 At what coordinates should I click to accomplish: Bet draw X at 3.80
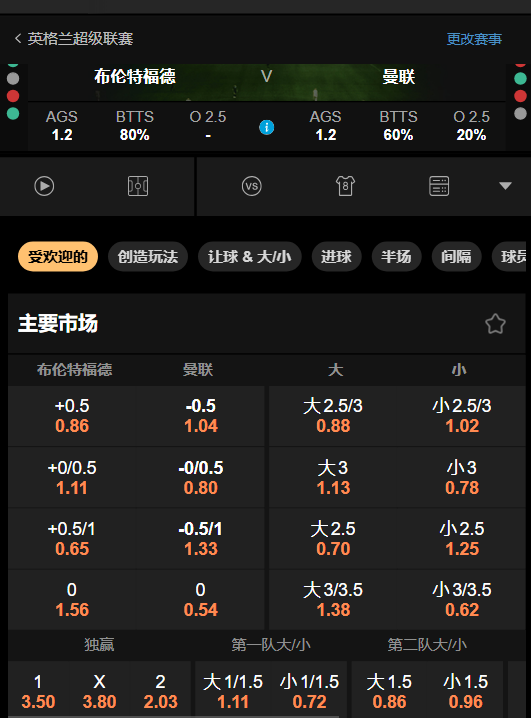click(99, 691)
